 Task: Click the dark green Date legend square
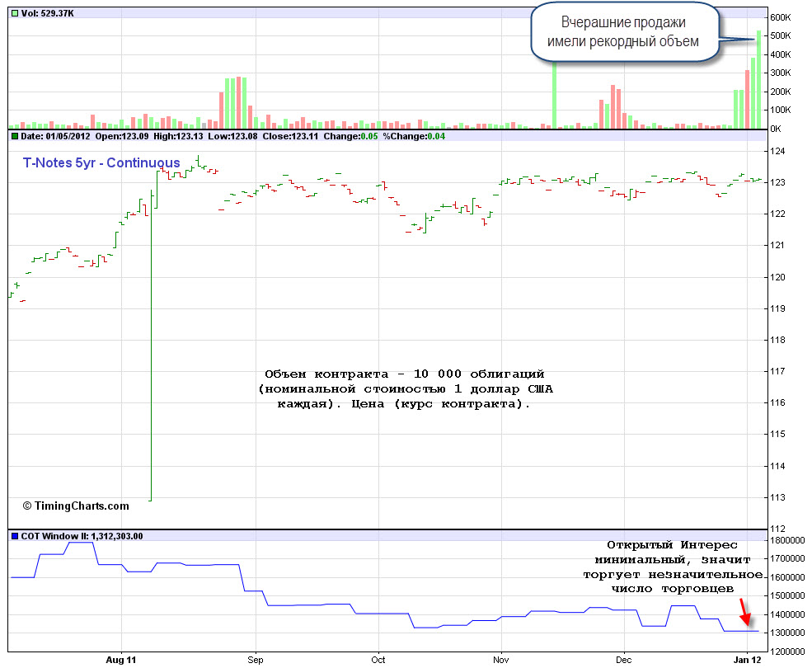[x=14, y=136]
